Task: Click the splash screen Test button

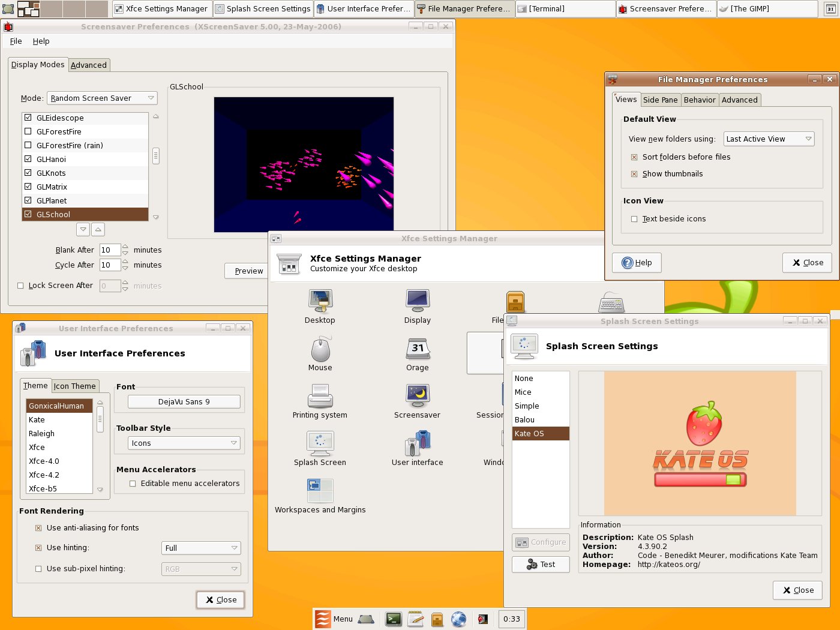Action: pyautogui.click(x=541, y=565)
